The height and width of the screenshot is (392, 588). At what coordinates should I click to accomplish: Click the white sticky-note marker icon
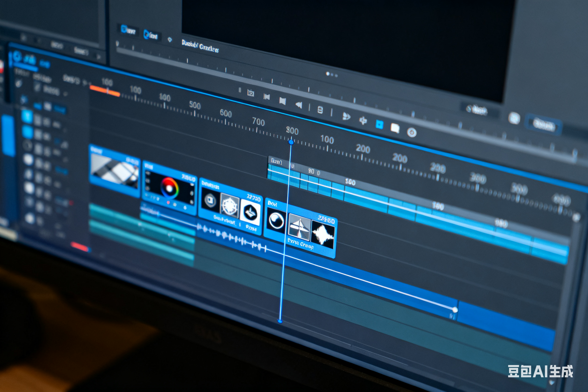coord(395,128)
